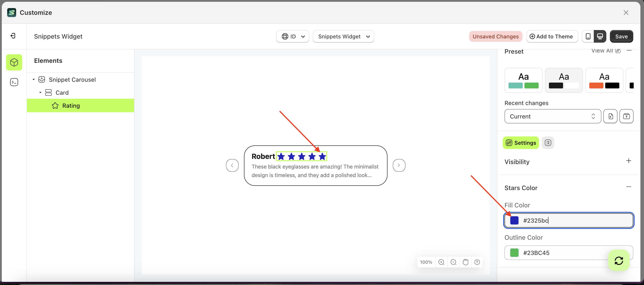
Task: Switch to desktop preview icon
Action: pos(600,37)
